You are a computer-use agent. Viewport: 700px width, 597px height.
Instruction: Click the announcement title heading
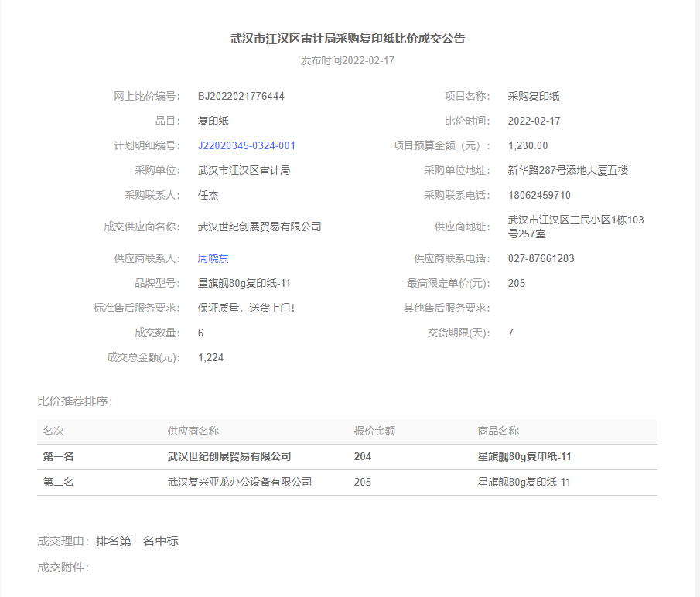348,38
